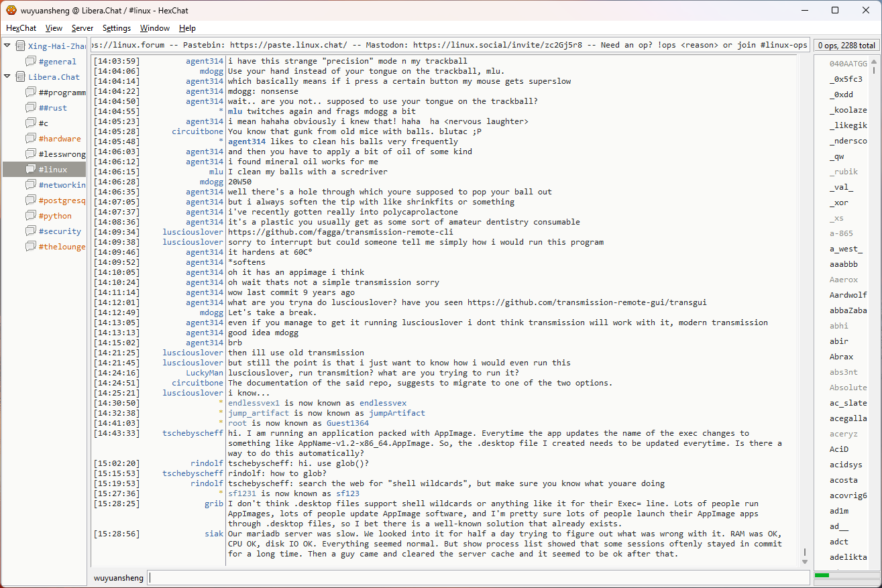This screenshot has width=882, height=588.
Task: Open the transmission-remote-cli GitHub link
Action: [342, 232]
